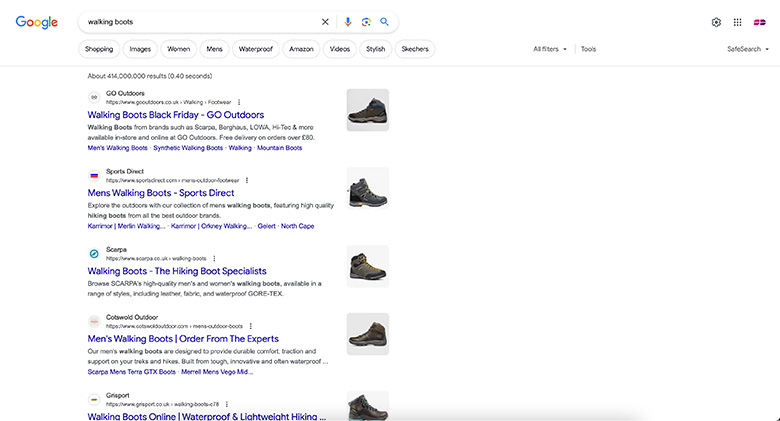Open Men's Walking Boots Order From The Experts

(x=183, y=339)
